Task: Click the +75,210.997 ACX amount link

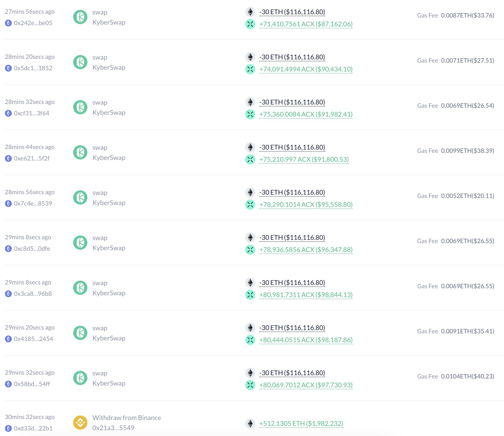Action: click(304, 159)
